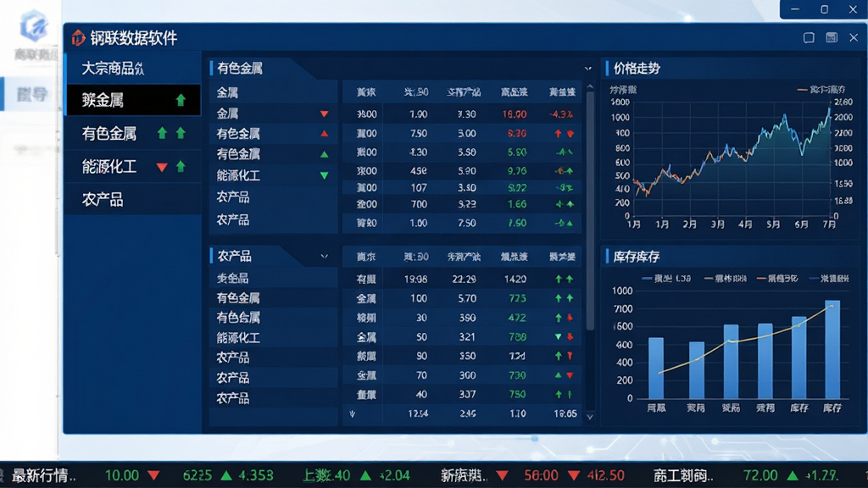Switch to 有色金属 in the sidebar

(133, 133)
